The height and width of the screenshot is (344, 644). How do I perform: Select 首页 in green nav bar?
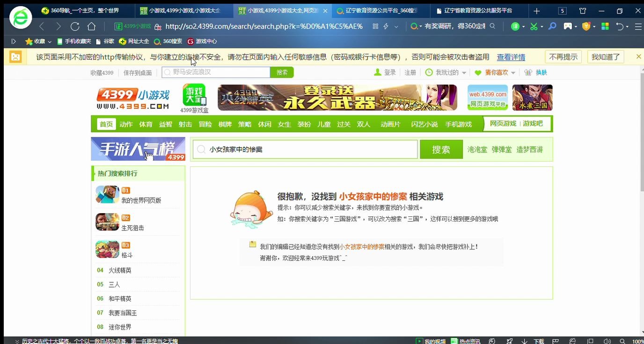(106, 124)
